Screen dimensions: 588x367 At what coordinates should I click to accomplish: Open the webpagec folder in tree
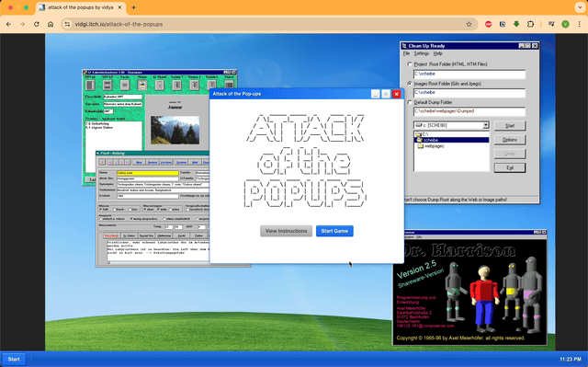434,146
